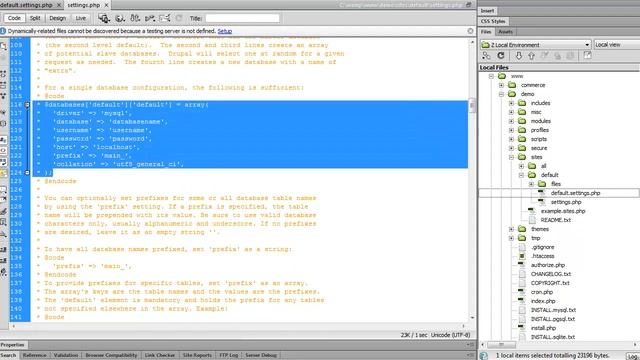
Task: Collapse code block marker at line 116
Action: pos(27,105)
